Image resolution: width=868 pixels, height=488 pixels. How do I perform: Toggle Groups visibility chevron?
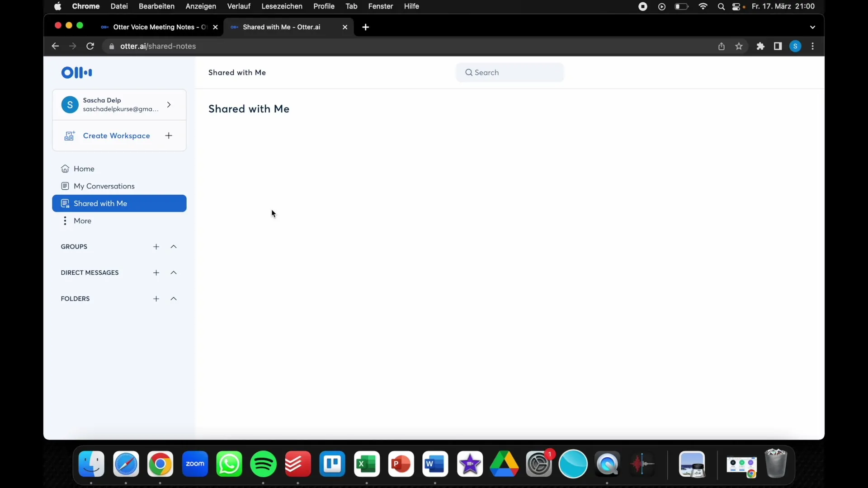[173, 246]
